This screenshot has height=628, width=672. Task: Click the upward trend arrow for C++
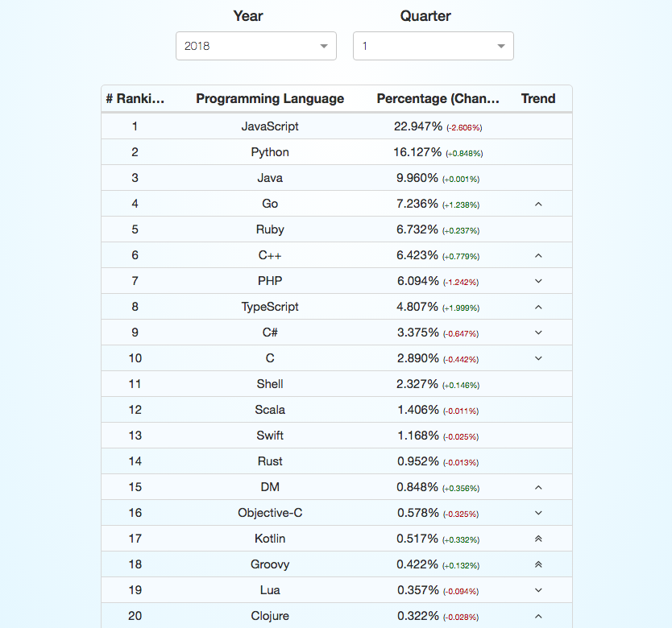click(x=538, y=255)
